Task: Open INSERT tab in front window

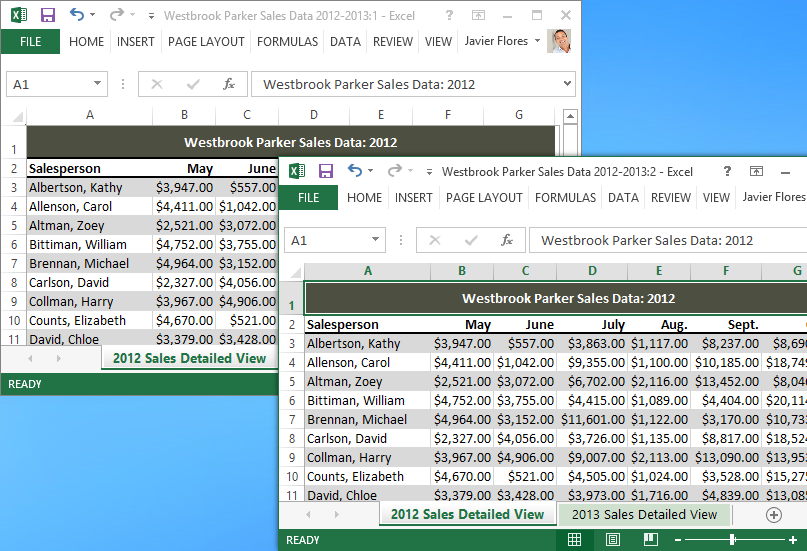Action: 413,198
